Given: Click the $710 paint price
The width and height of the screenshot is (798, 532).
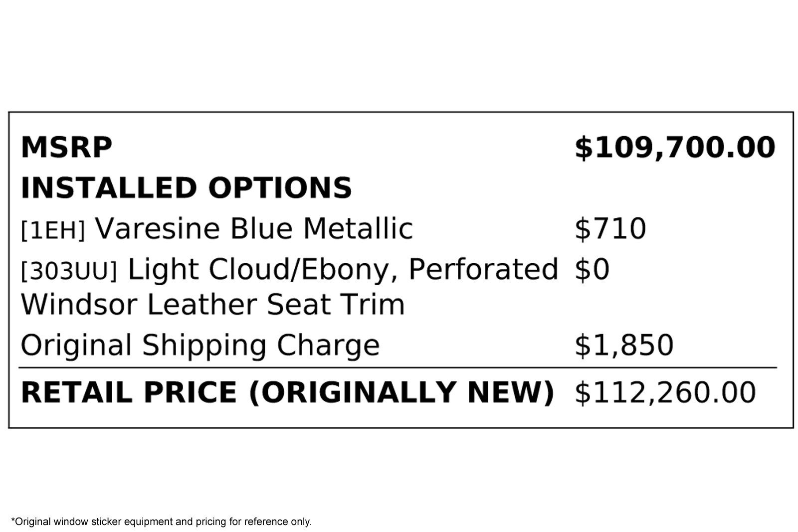Looking at the screenshot, I should tap(610, 229).
